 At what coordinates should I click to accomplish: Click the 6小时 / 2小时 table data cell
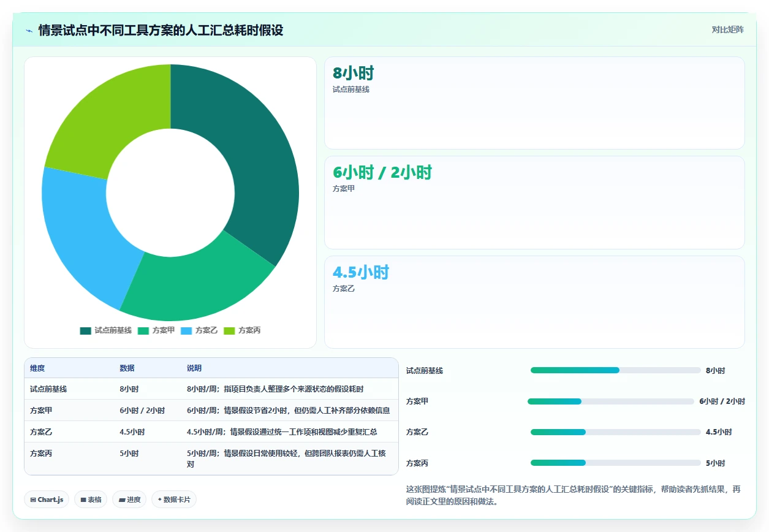(x=142, y=411)
